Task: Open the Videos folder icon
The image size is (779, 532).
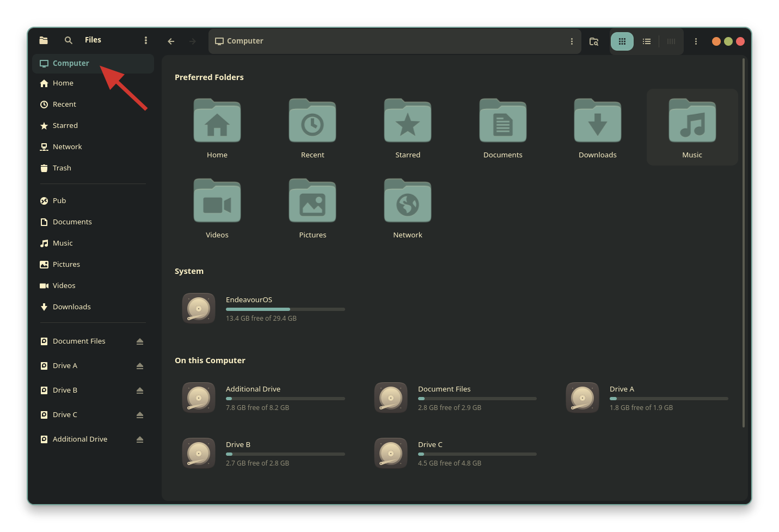Action: 217,201
